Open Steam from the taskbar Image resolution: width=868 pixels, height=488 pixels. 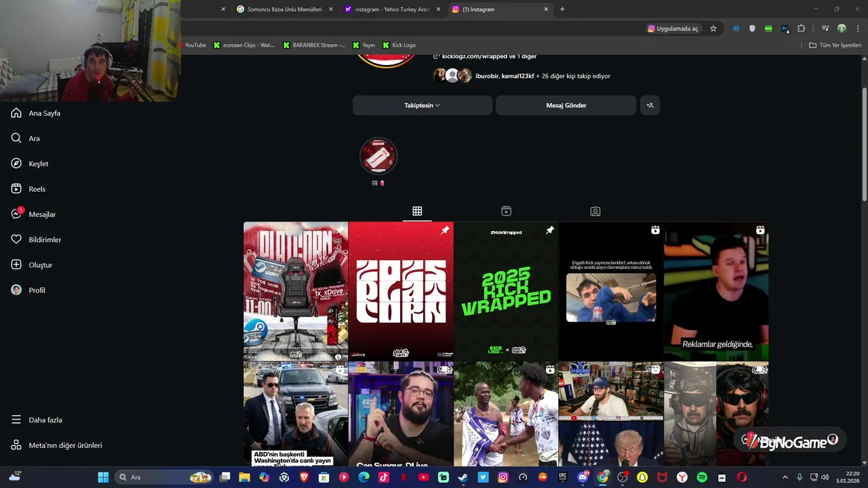(463, 477)
